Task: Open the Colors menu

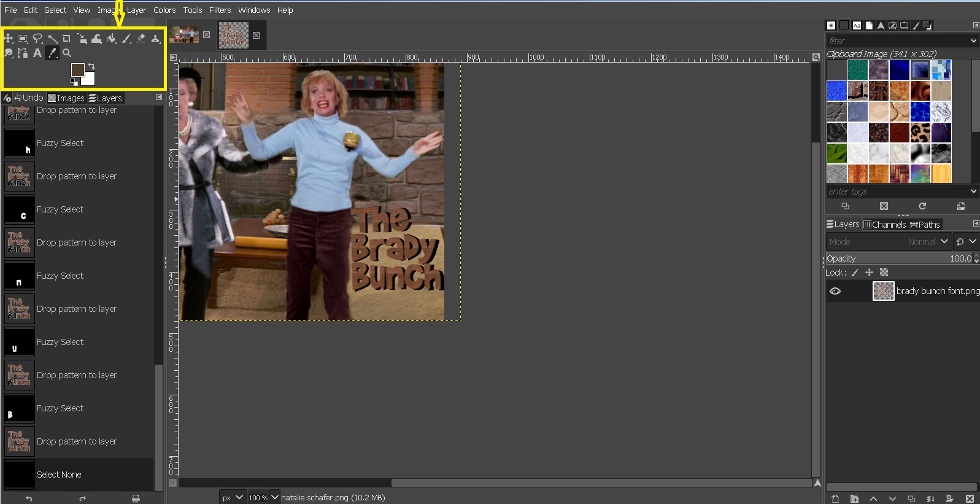Action: 164,10
